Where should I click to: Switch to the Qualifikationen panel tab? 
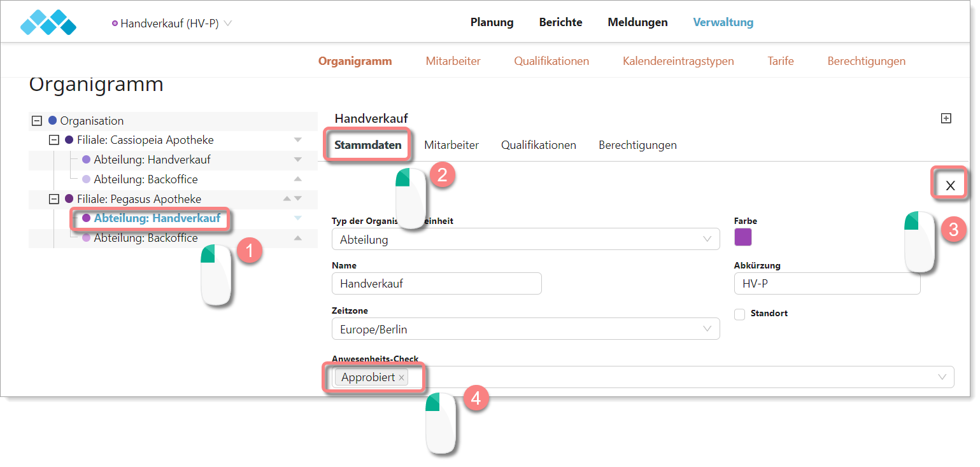pyautogui.click(x=538, y=145)
